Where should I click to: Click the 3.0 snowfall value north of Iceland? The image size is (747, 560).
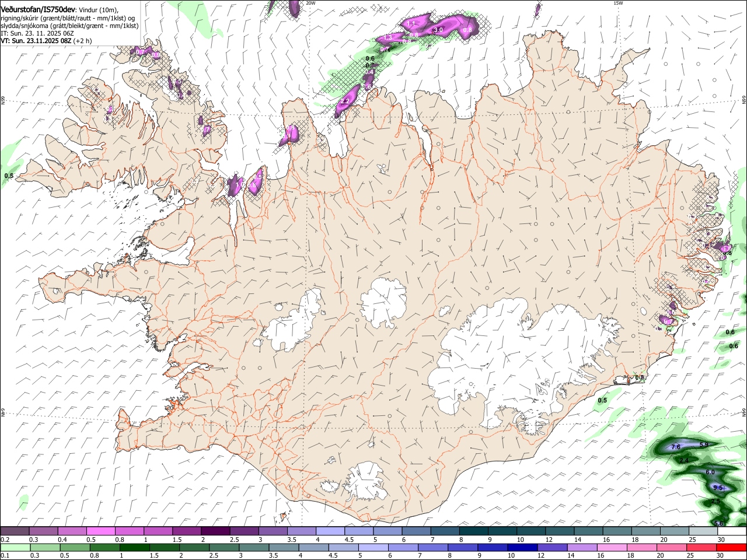(x=439, y=30)
